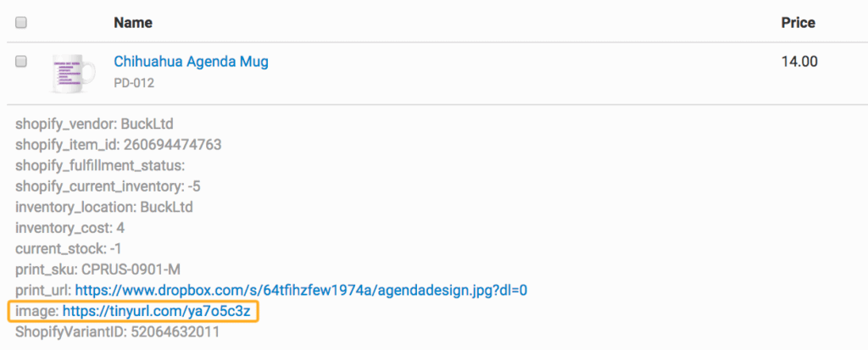Click the shopify_vendor BuckLtd line
This screenshot has width=868, height=350.
[x=94, y=124]
